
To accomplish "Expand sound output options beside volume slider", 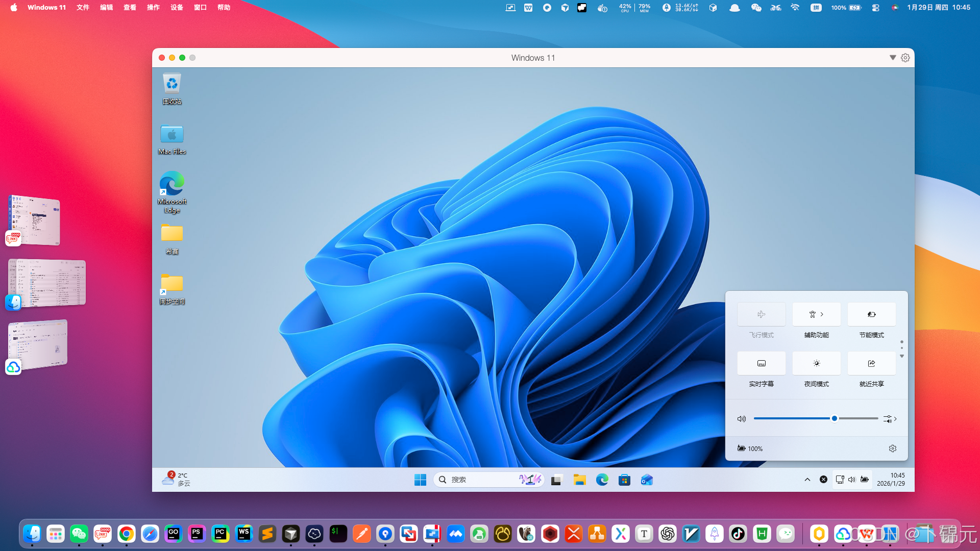I will coord(891,419).
